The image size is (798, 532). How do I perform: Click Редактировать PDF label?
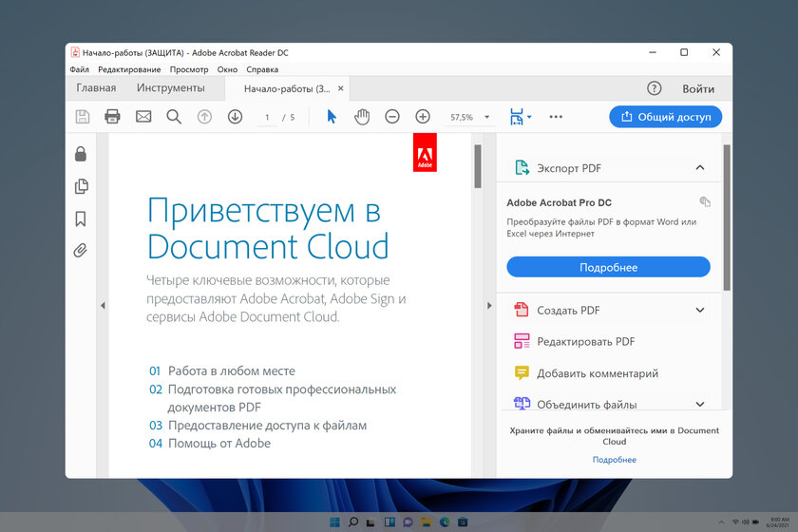coord(586,342)
